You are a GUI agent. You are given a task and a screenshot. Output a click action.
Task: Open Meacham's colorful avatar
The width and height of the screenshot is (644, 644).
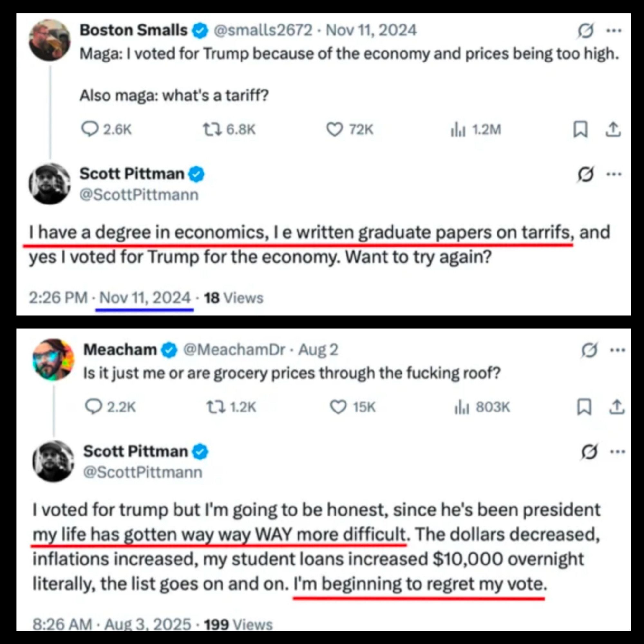pyautogui.click(x=53, y=360)
